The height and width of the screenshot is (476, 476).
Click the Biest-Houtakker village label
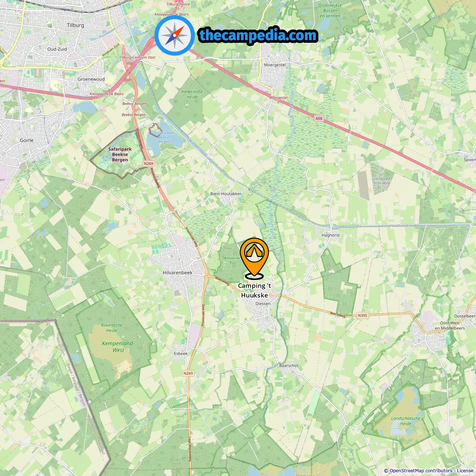226,194
